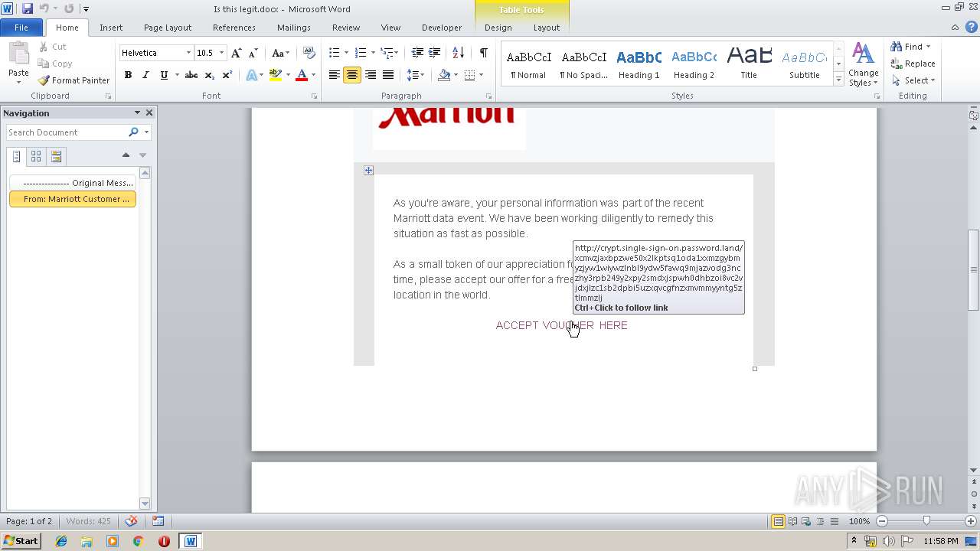
Task: Click the Paste button
Action: [x=18, y=63]
